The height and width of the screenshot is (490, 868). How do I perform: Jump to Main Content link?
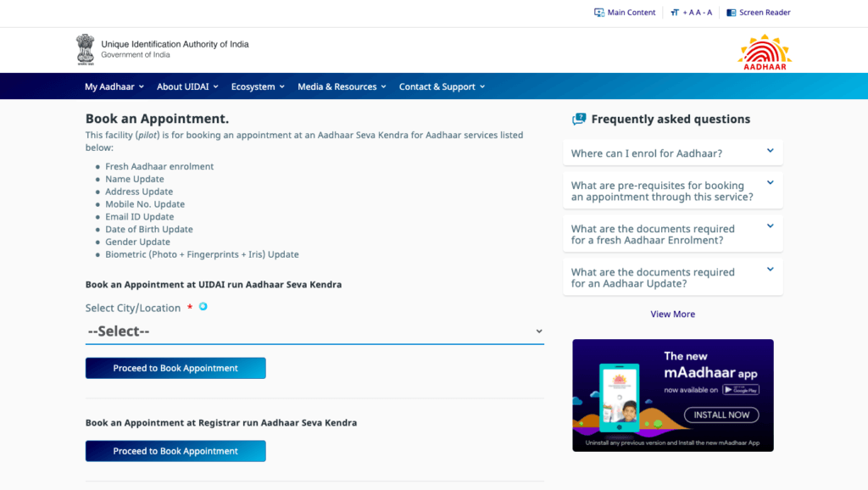(x=631, y=12)
